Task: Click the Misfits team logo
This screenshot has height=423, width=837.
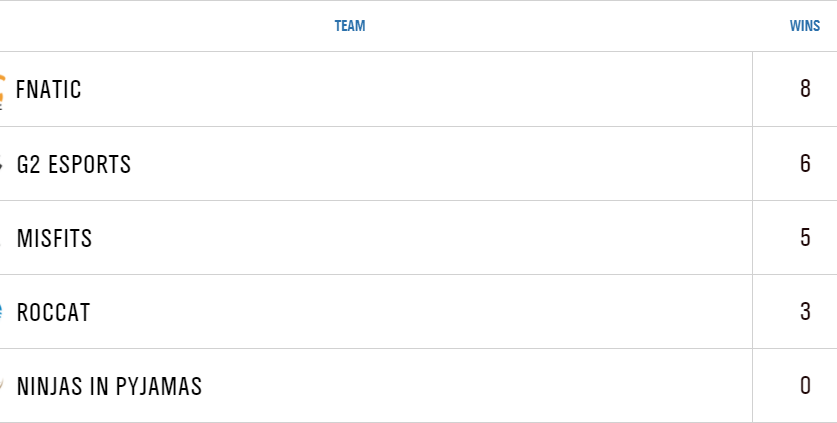Action: click(3, 238)
